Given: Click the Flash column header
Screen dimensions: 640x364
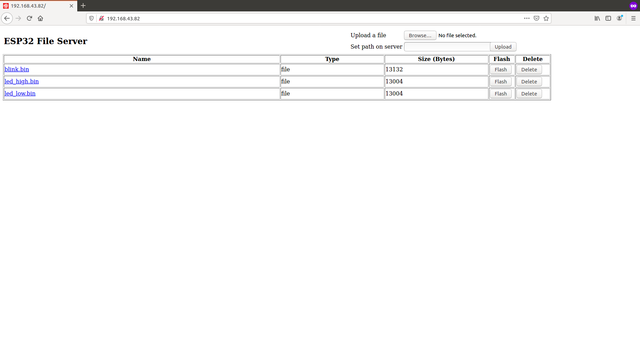Looking at the screenshot, I should [x=502, y=59].
